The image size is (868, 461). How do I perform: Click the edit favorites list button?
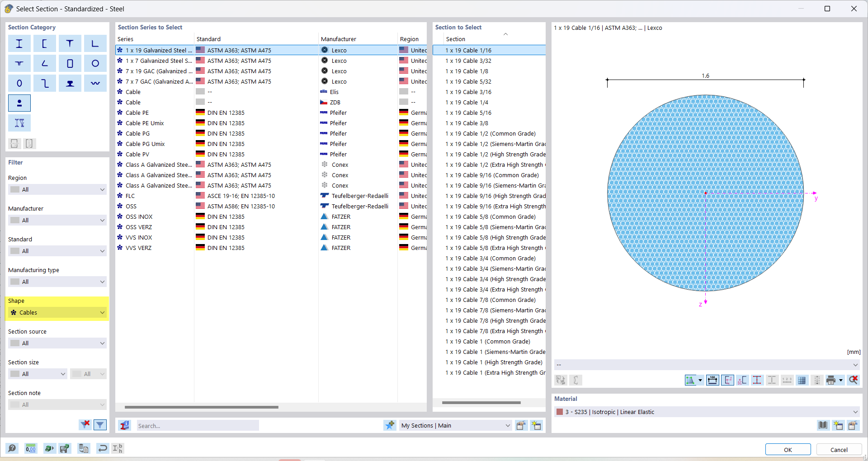tap(521, 425)
